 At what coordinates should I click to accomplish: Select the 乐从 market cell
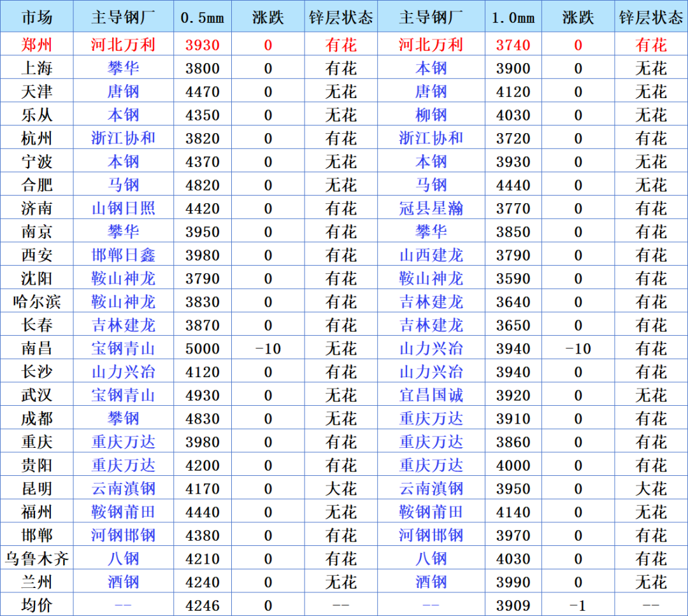point(37,115)
